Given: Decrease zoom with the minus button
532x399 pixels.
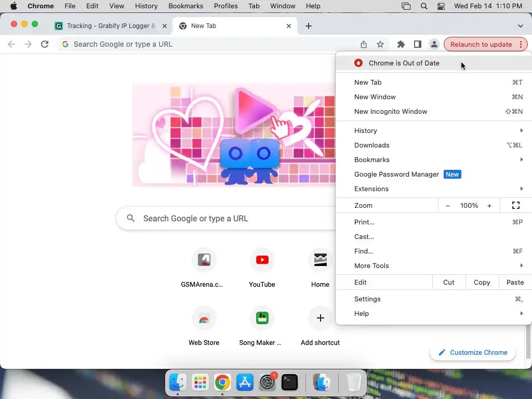Looking at the screenshot, I should 447,206.
